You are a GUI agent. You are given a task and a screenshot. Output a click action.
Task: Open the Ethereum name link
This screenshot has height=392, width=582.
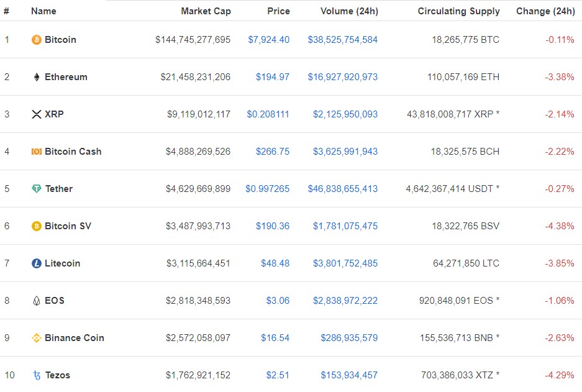(x=66, y=77)
